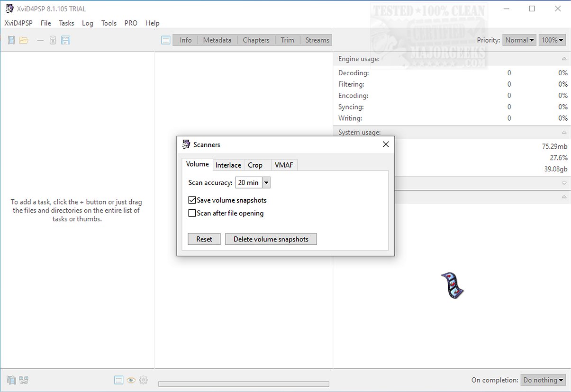Image resolution: width=571 pixels, height=392 pixels.
Task: Click the 75.29mb memory value
Action: tap(555, 146)
